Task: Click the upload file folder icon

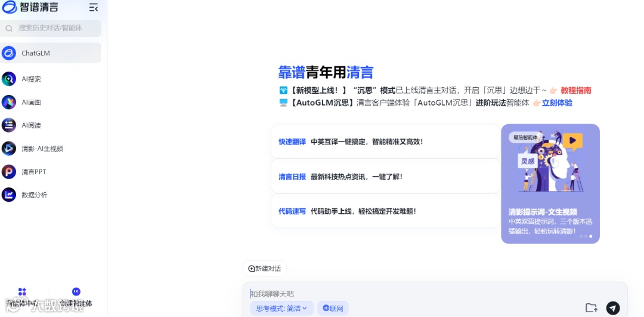Action: click(591, 307)
